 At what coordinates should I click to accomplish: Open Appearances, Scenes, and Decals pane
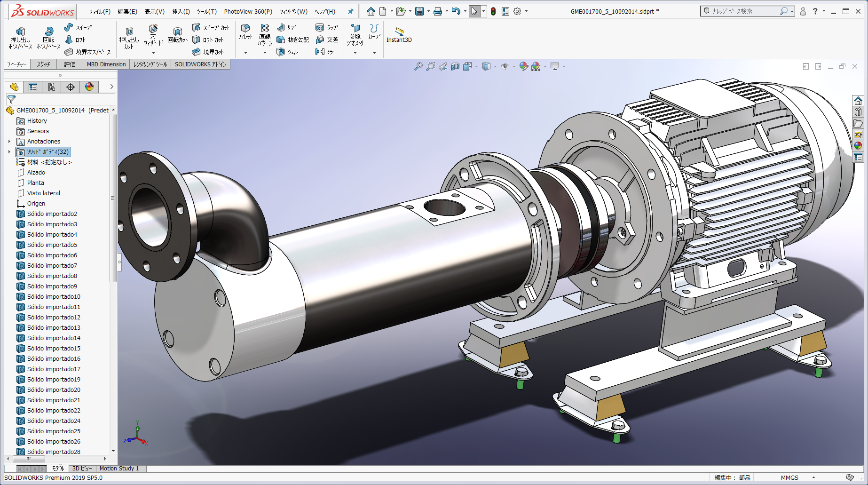(x=859, y=145)
